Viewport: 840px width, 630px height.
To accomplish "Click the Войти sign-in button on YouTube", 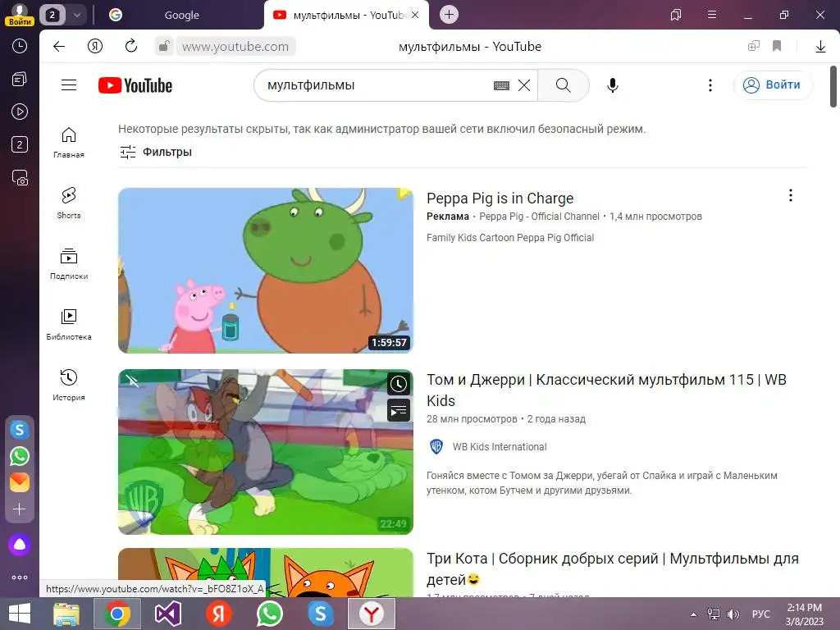I will click(x=773, y=84).
